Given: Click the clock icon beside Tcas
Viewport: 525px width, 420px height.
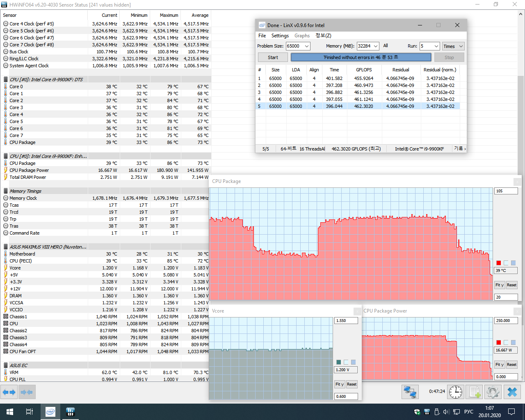Looking at the screenshot, I should tap(6, 205).
